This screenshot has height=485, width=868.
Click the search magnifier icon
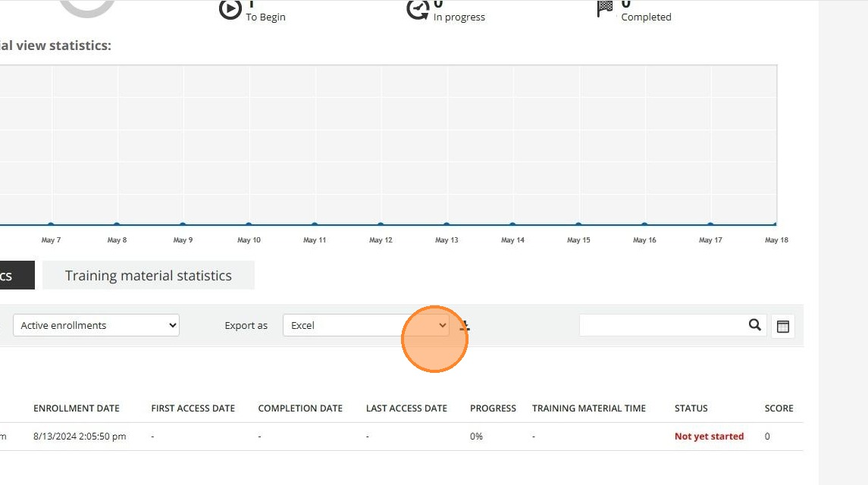click(754, 325)
